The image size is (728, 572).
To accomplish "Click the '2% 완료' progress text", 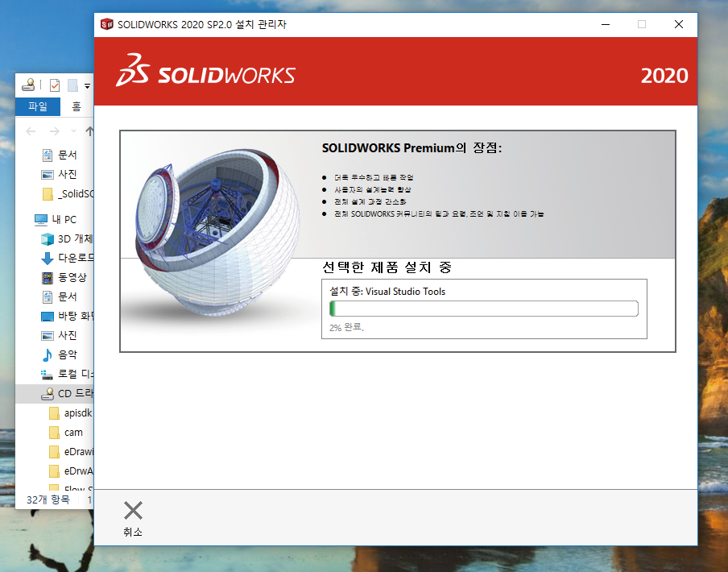I will click(346, 327).
